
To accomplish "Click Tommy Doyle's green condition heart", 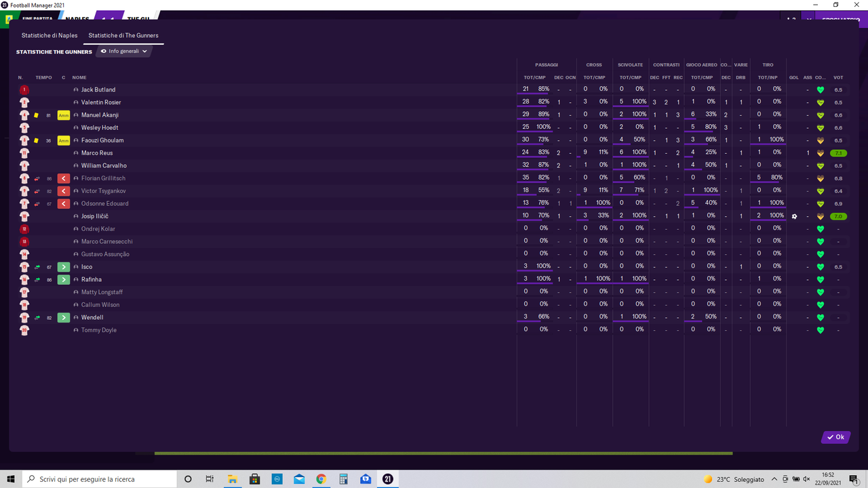I will point(820,330).
